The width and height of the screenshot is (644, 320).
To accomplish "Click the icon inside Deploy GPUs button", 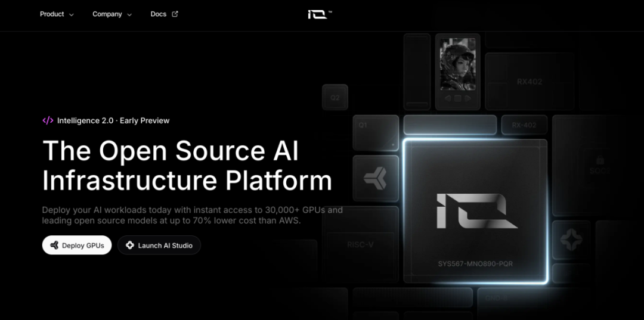I will (54, 246).
